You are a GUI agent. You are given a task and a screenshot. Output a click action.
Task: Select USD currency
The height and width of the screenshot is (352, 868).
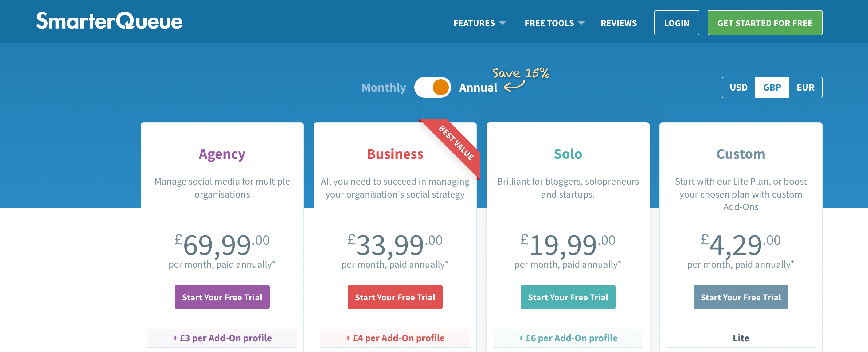(738, 87)
